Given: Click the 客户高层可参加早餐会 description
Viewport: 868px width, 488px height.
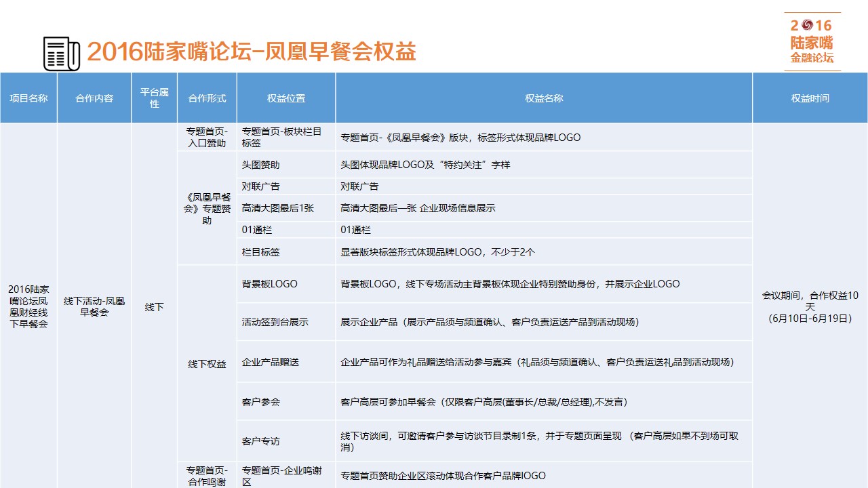Looking at the screenshot, I should point(544,402).
